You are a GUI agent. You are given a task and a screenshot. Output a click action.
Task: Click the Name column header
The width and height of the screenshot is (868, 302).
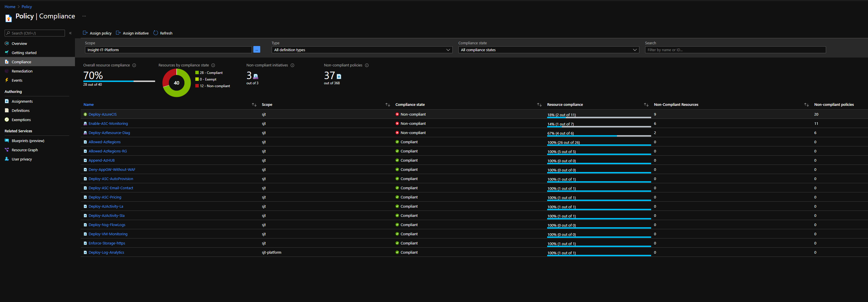(89, 105)
